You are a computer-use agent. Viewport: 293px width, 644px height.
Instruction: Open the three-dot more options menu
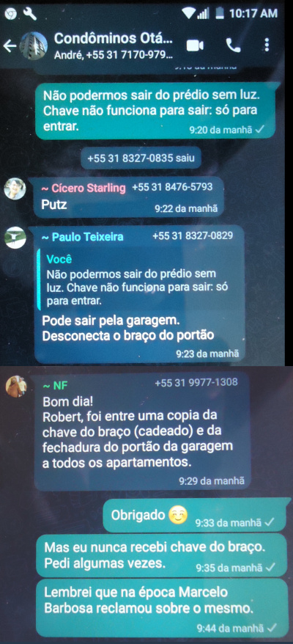pos(267,45)
